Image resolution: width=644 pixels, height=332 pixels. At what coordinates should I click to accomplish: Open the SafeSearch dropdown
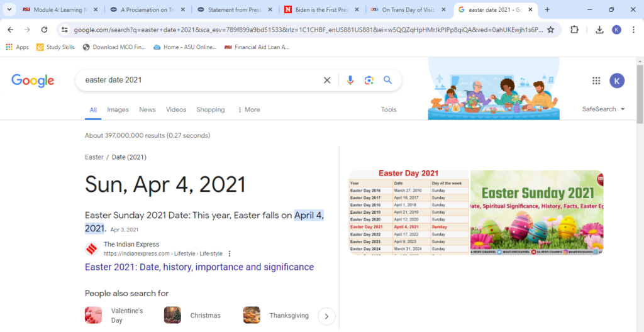click(603, 109)
